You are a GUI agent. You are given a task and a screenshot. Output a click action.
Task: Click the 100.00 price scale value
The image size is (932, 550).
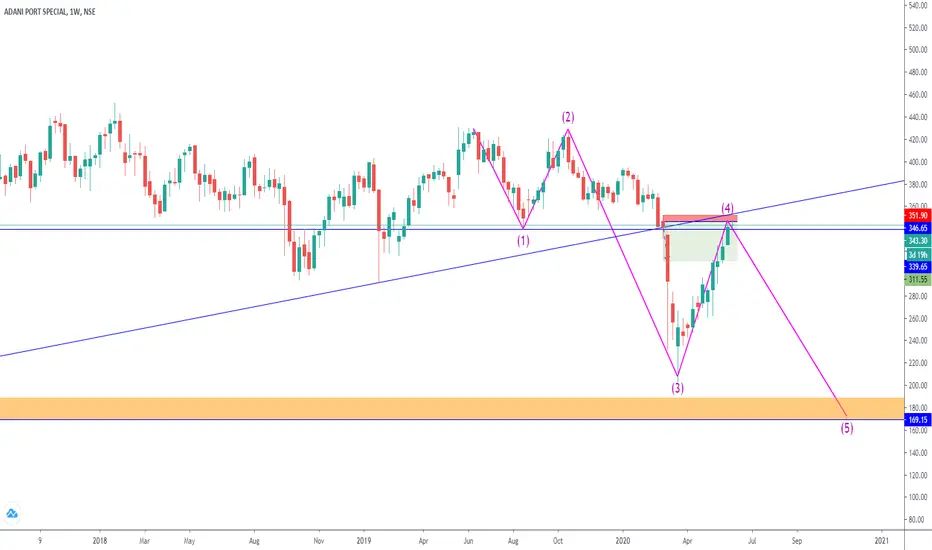pos(918,498)
